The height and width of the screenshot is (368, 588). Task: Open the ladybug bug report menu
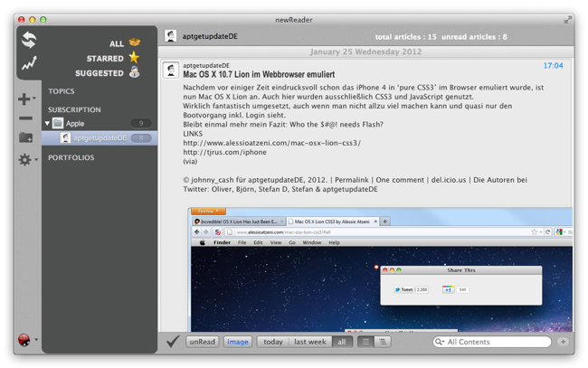click(x=24, y=340)
